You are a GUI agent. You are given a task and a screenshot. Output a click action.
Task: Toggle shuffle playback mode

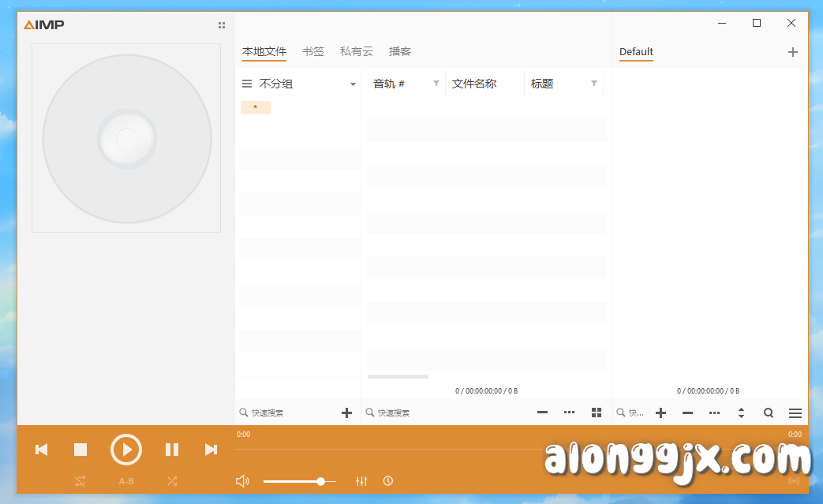[172, 480]
